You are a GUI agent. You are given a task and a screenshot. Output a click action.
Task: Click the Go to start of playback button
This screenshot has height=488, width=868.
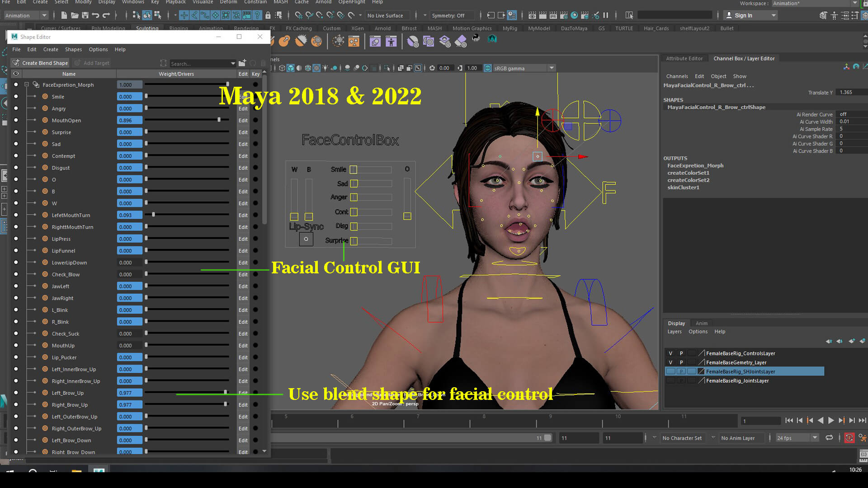click(789, 421)
